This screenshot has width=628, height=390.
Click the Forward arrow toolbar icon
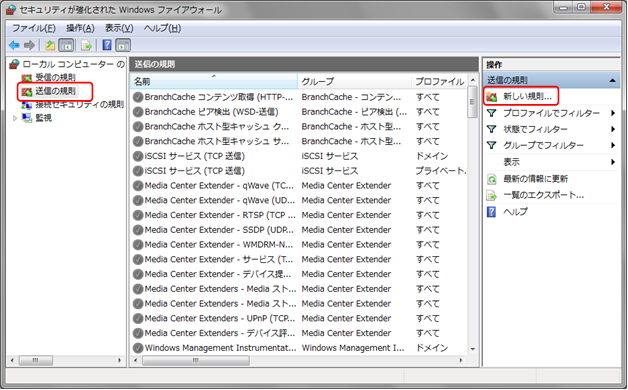coord(29,45)
